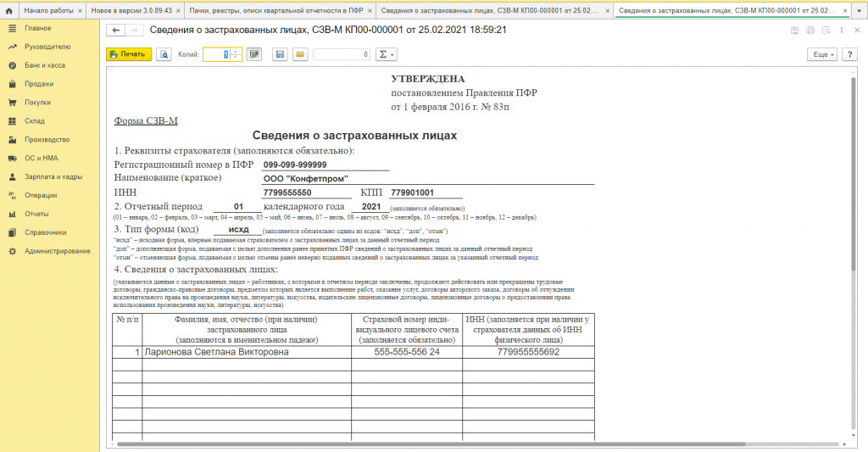
Task: Click the home icon tab
Action: point(9,9)
